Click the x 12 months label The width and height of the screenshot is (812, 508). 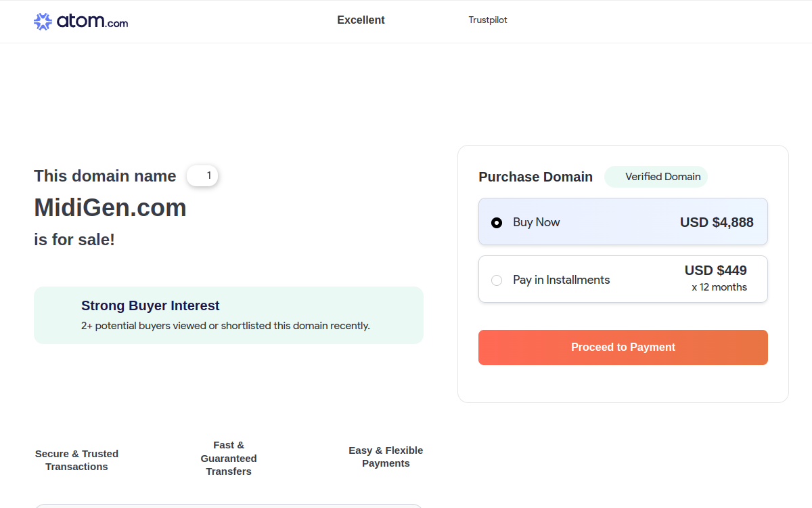[719, 287]
